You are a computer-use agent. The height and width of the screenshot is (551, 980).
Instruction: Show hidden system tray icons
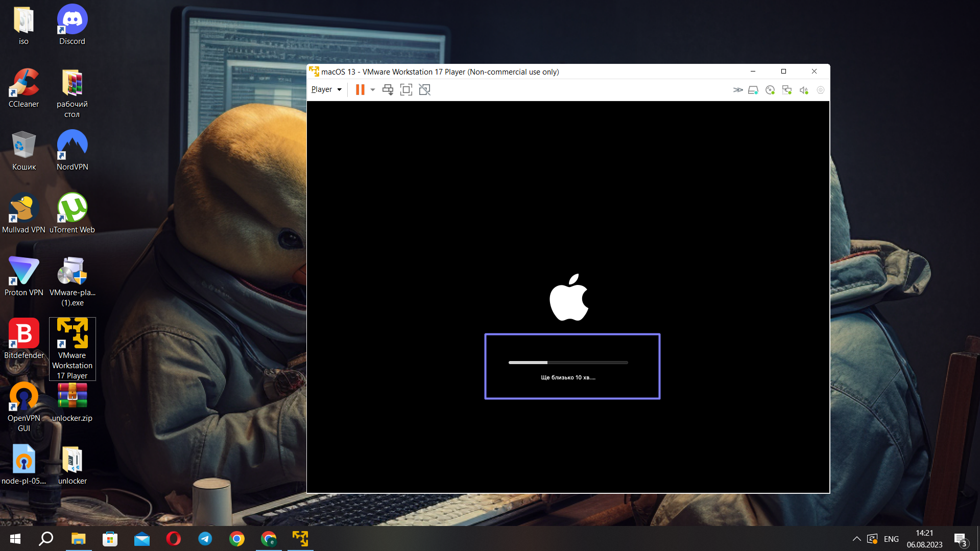(x=857, y=539)
